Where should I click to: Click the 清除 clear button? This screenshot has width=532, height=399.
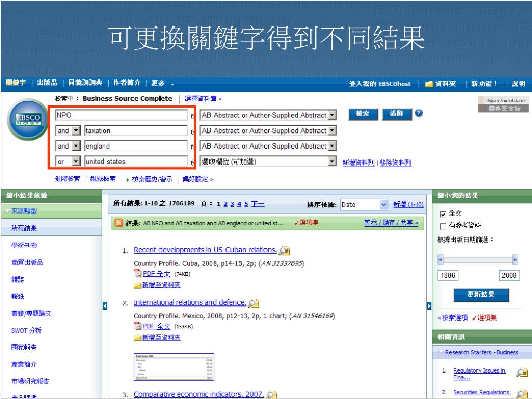(x=396, y=114)
